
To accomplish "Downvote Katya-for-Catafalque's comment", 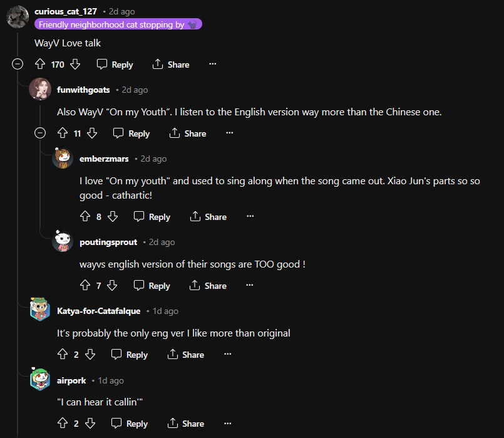I will (x=90, y=355).
